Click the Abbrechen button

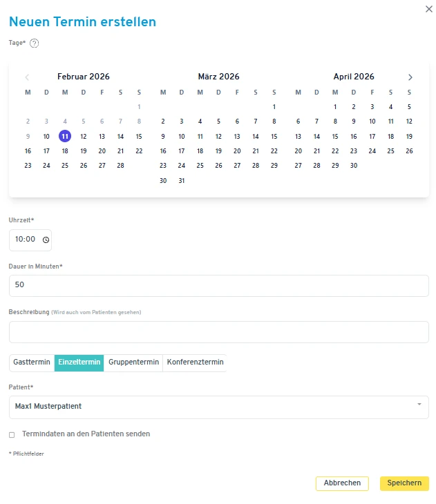pos(342,483)
